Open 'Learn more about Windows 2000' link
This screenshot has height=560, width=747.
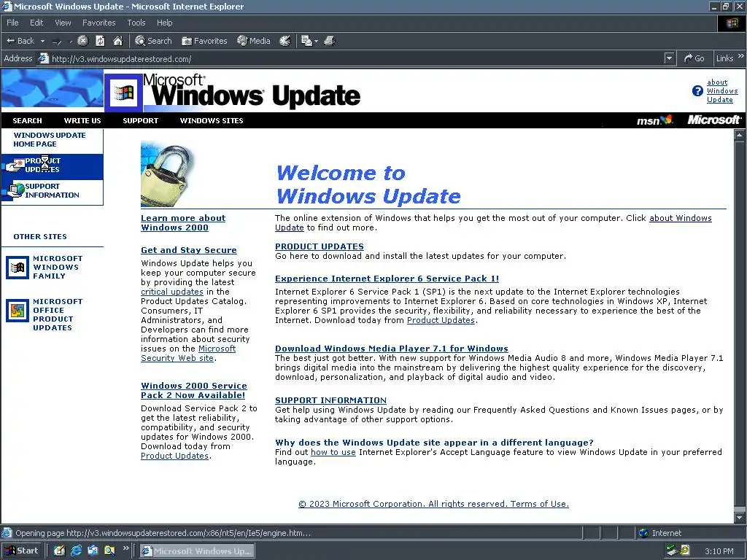coord(183,222)
